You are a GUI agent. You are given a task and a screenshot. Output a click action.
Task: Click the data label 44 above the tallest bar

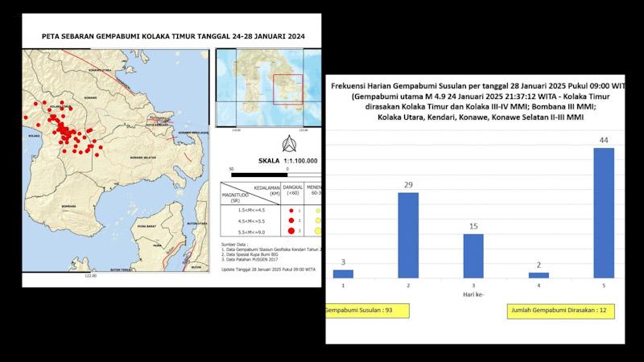[604, 140]
